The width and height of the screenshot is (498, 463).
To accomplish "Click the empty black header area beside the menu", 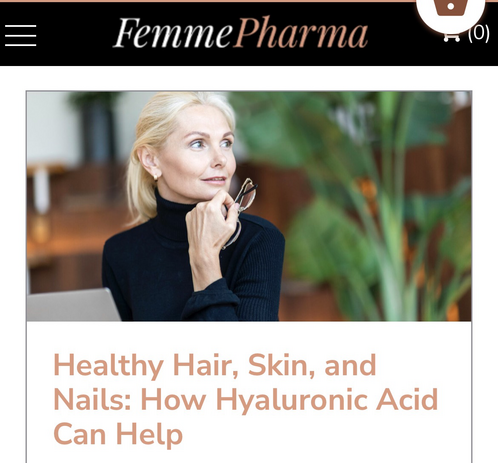I will (x=73, y=35).
